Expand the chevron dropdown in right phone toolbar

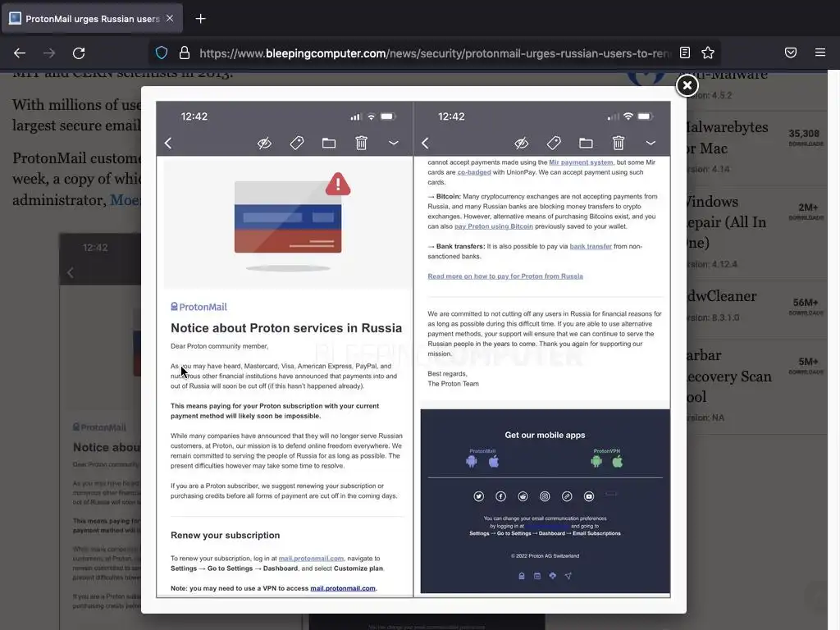pyautogui.click(x=651, y=143)
